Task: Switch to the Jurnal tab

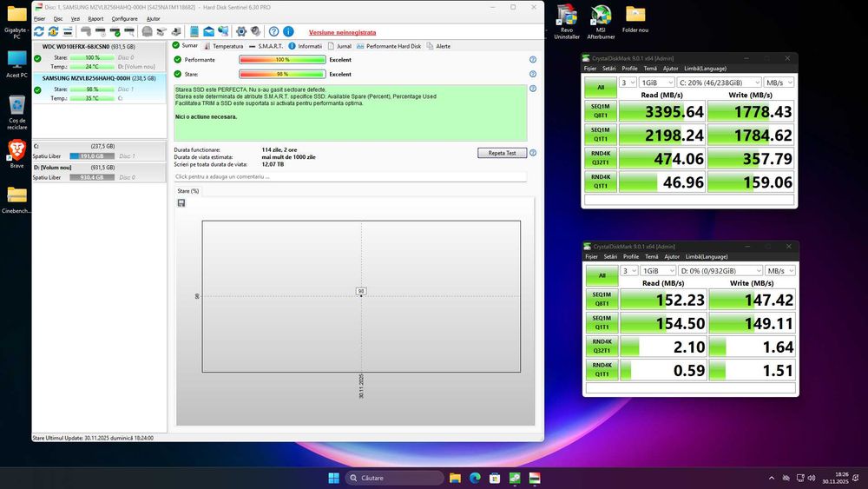Action: tap(340, 46)
